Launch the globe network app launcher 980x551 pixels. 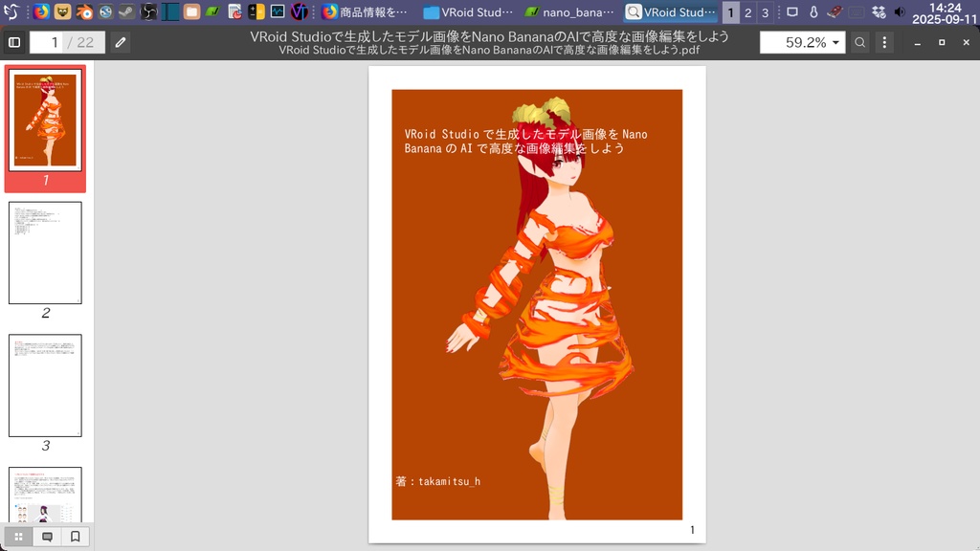105,11
